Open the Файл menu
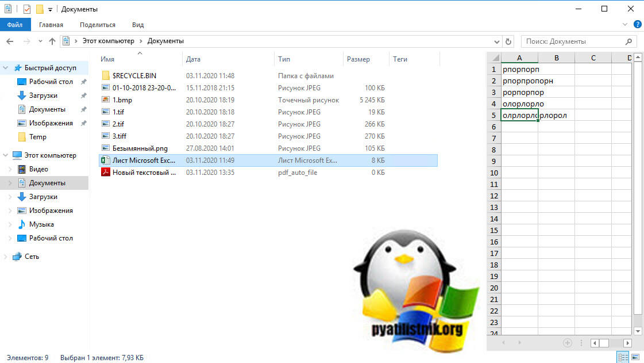The image size is (644, 363). tap(15, 25)
